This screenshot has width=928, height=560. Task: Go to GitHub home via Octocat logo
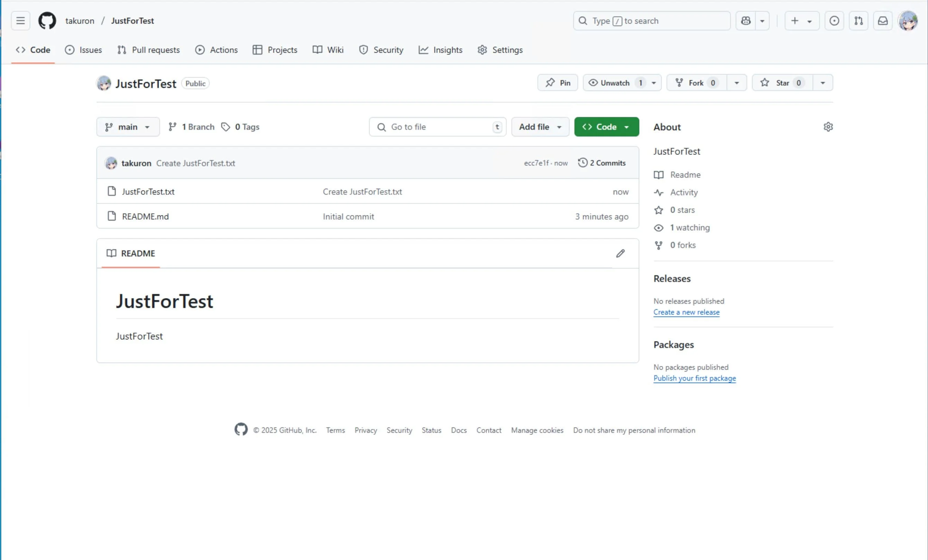pos(47,21)
